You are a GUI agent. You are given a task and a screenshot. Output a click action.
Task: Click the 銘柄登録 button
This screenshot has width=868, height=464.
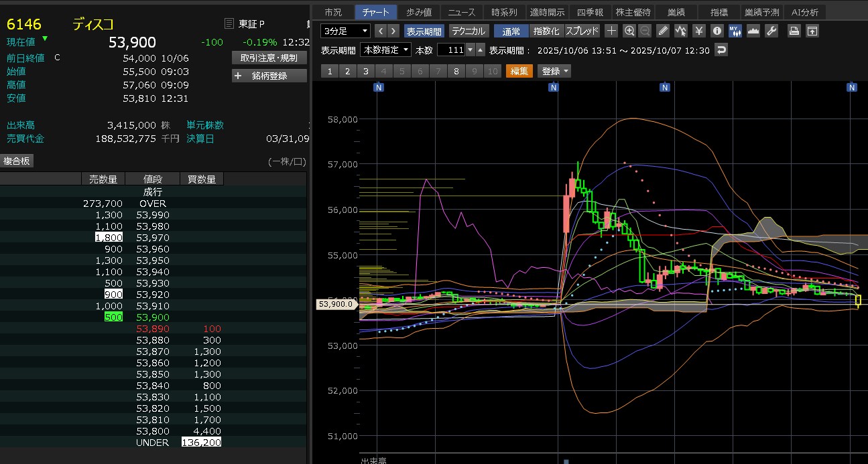coord(269,76)
